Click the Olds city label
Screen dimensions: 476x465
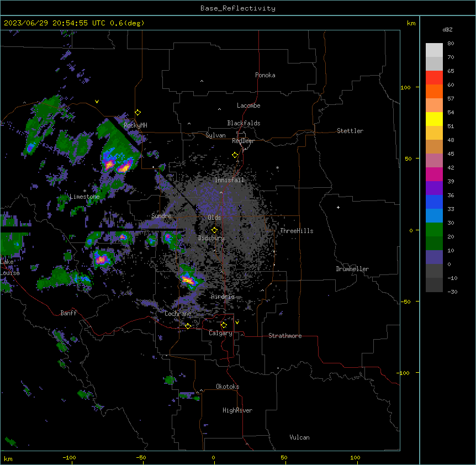pyautogui.click(x=214, y=218)
